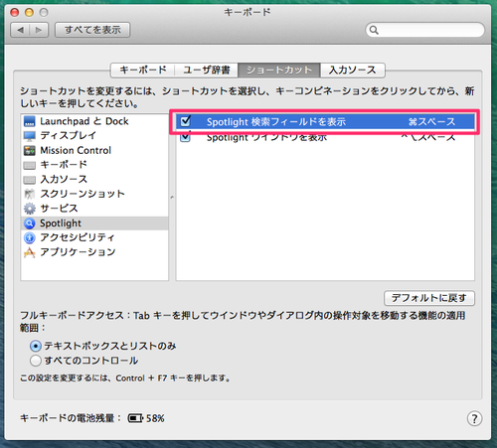Select Launchpad と Dock icon in category list
The width and height of the screenshot is (497, 448).
(x=30, y=121)
